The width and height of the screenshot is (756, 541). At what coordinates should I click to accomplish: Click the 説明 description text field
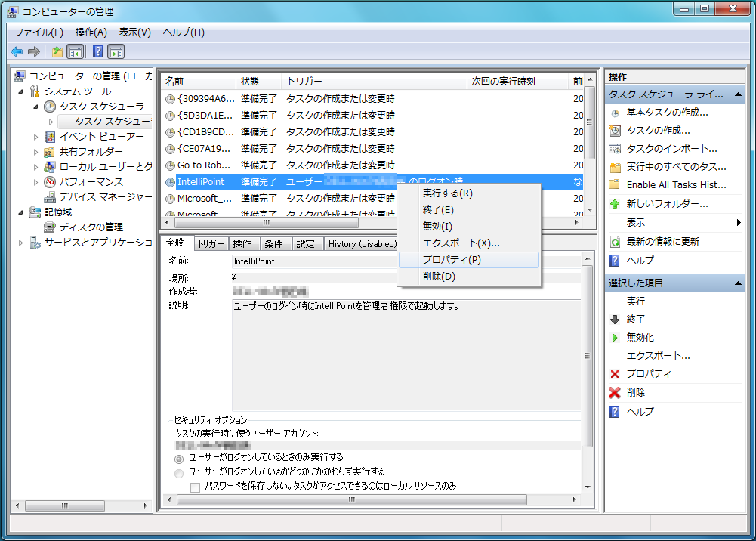tap(406, 355)
